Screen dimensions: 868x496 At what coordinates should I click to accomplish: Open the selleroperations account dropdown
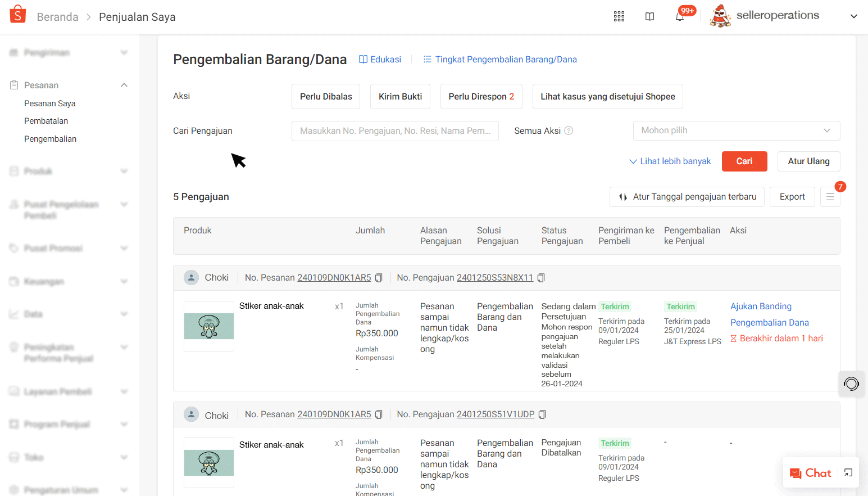(x=853, y=16)
